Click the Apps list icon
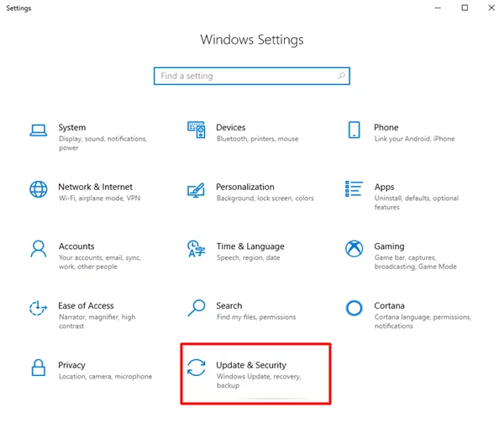This screenshot has height=423, width=504. 354,188
